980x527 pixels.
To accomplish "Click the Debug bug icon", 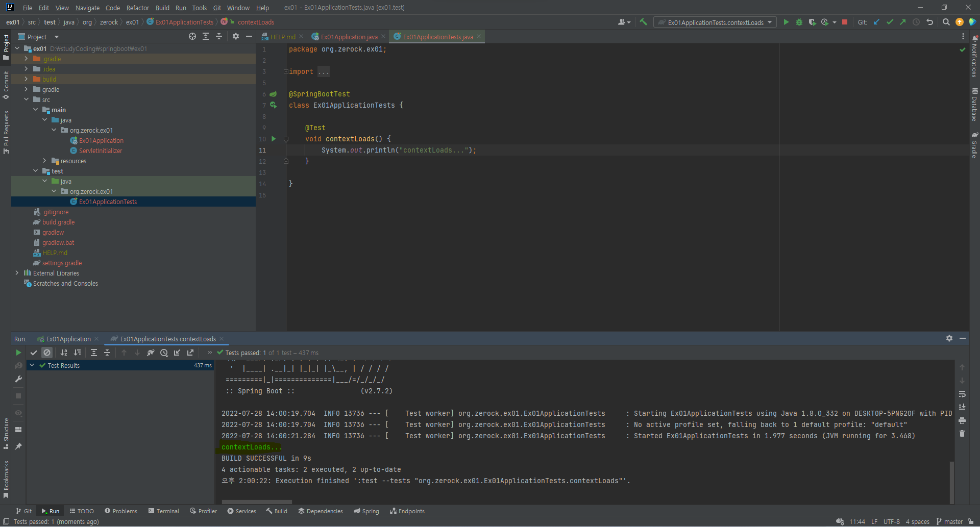I will tap(799, 22).
